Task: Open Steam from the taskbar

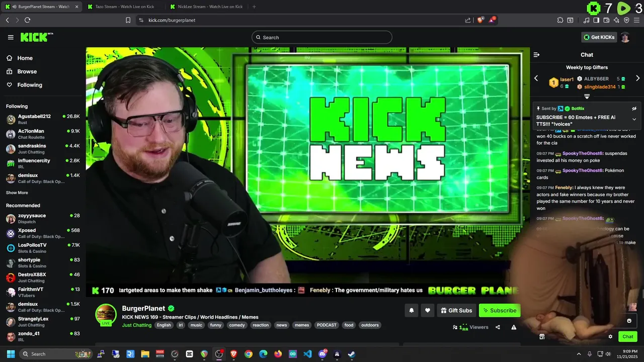Action: pos(352,354)
